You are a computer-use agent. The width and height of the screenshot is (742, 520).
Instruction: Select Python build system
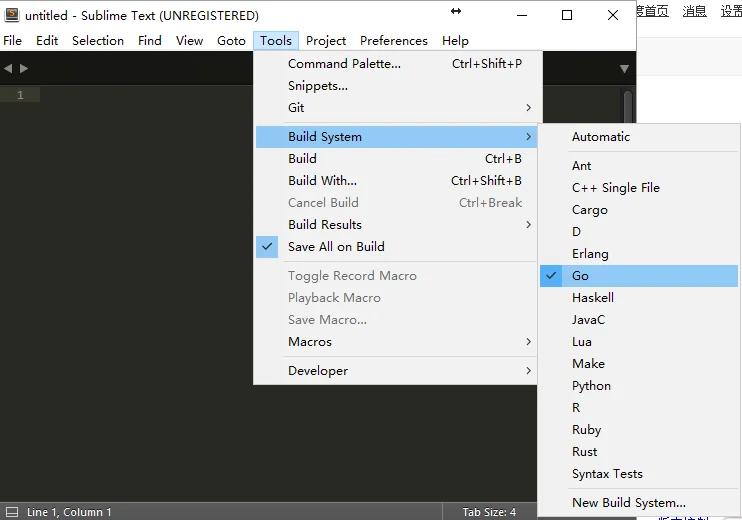[639, 386]
